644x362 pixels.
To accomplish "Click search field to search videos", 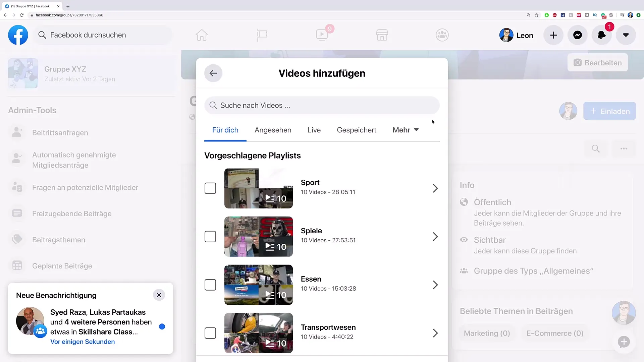I will pos(322,105).
